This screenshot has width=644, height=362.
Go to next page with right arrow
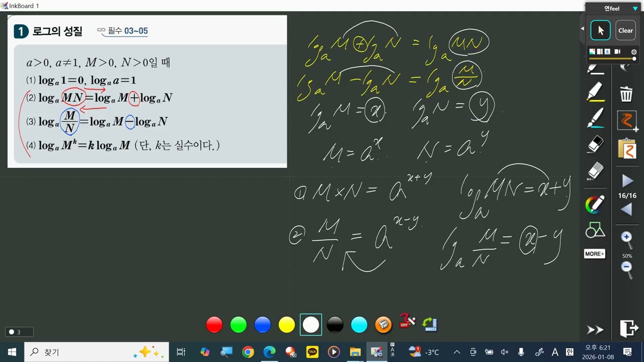pos(627,180)
